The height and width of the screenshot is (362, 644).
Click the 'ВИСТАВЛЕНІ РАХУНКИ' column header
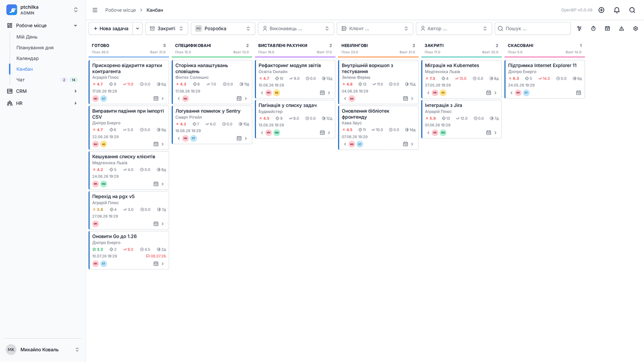[283, 45]
